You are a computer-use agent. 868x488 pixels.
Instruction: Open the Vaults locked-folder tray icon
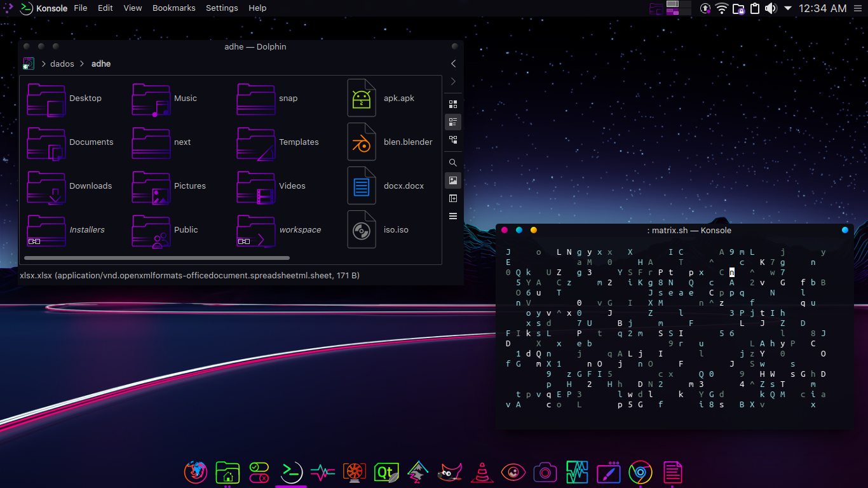738,8
